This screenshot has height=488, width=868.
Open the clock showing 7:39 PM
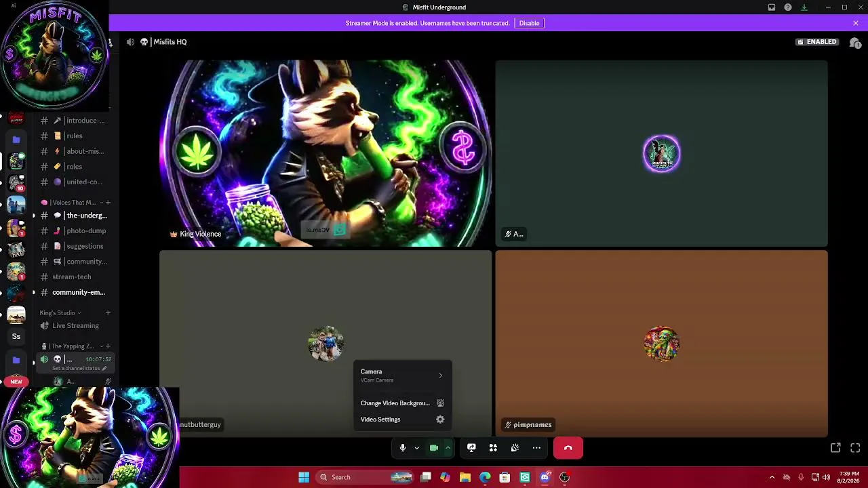tap(849, 477)
